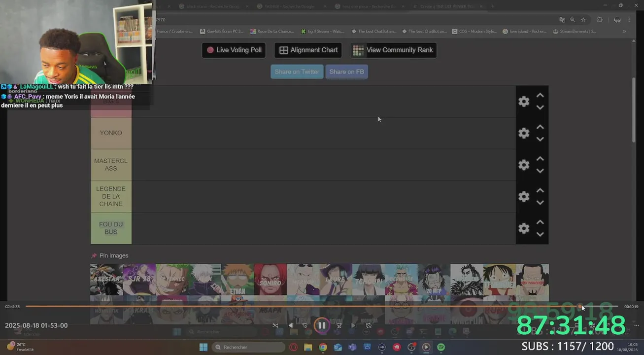The width and height of the screenshot is (644, 355).
Task: Select the LEGENDE DE LA CHAINE tier label
Action: 111,196
